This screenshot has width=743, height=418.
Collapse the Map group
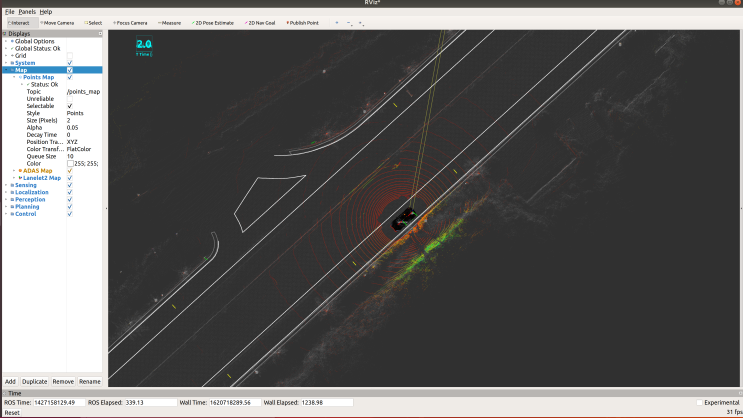pos(6,70)
